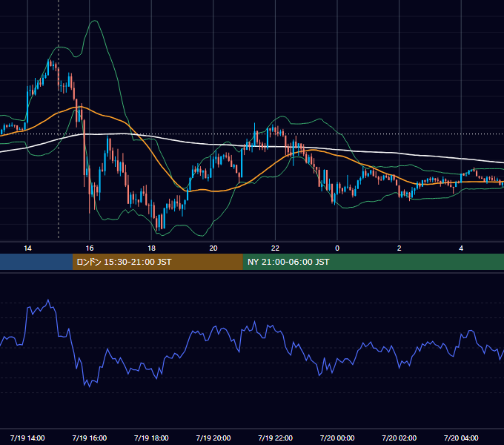This screenshot has width=504, height=445.
Task: Click the 22 hour axis label
Action: (x=275, y=248)
